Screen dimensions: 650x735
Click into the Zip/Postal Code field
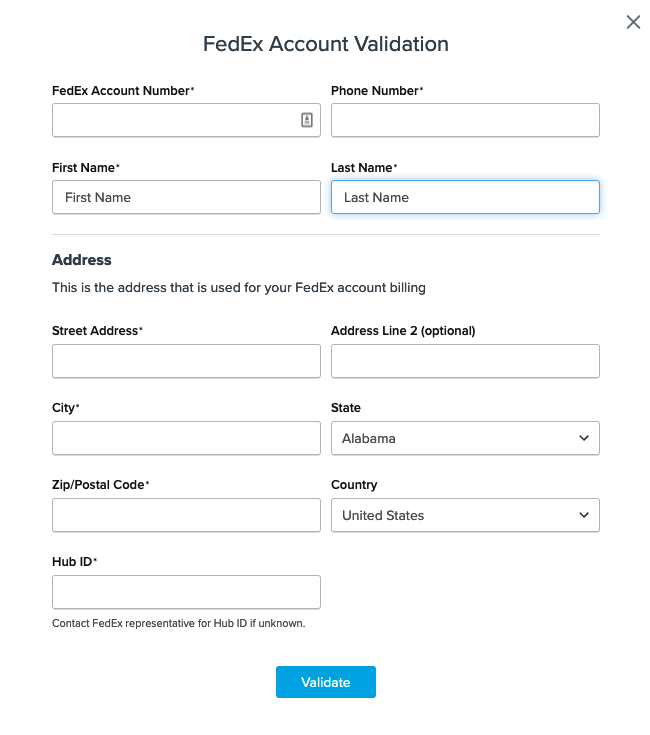186,515
